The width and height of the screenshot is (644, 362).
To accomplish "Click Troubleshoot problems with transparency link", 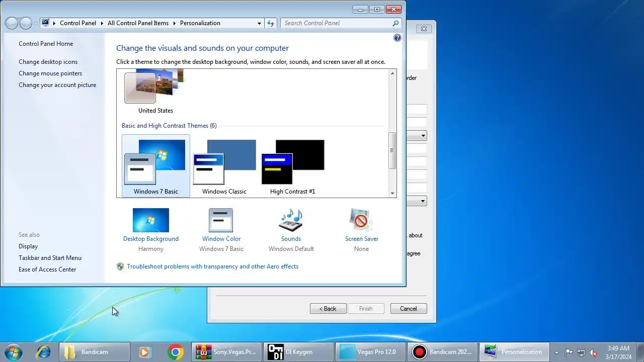I will tap(212, 266).
